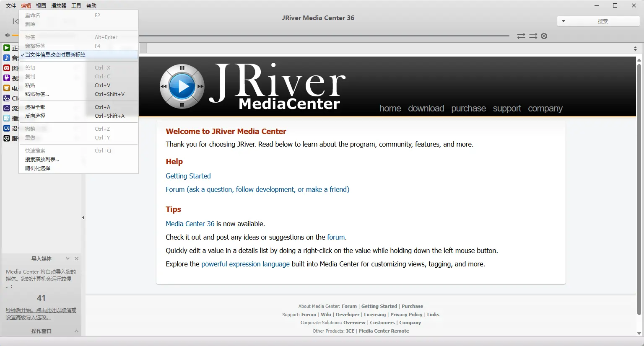Click the ICE footer link
644x346 pixels.
[350, 331]
